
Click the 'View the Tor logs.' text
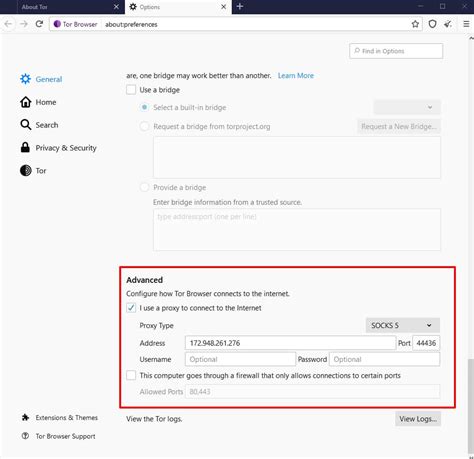[x=154, y=419]
